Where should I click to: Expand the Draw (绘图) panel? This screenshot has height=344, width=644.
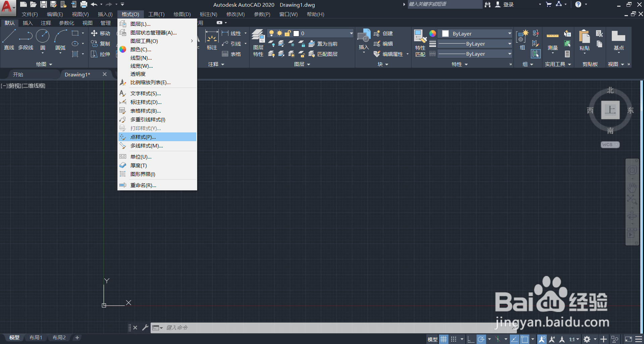[44, 64]
